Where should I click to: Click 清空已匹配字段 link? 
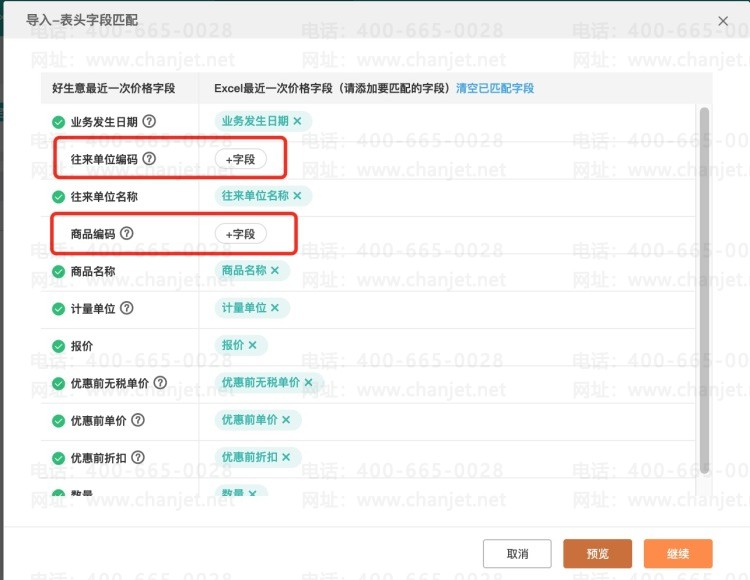(495, 88)
